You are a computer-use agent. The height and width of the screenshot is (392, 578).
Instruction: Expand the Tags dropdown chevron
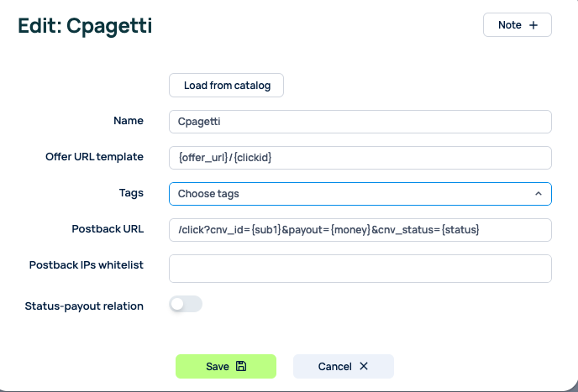click(538, 194)
